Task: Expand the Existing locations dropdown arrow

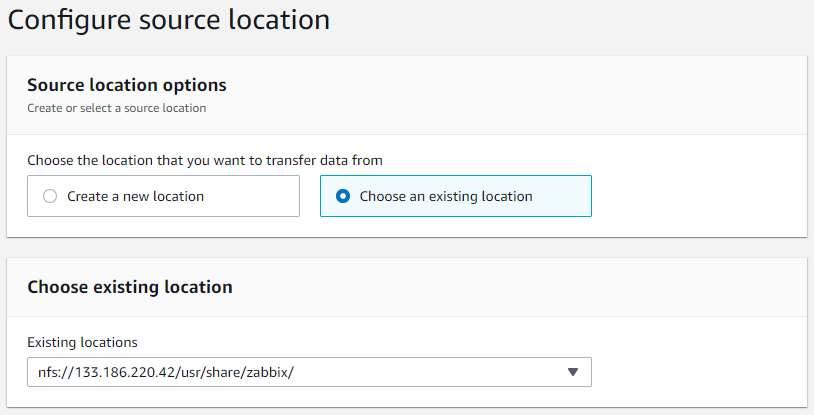Action: 573,372
